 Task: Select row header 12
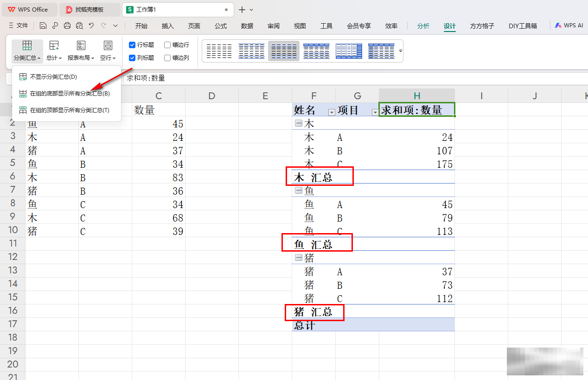tap(13, 257)
